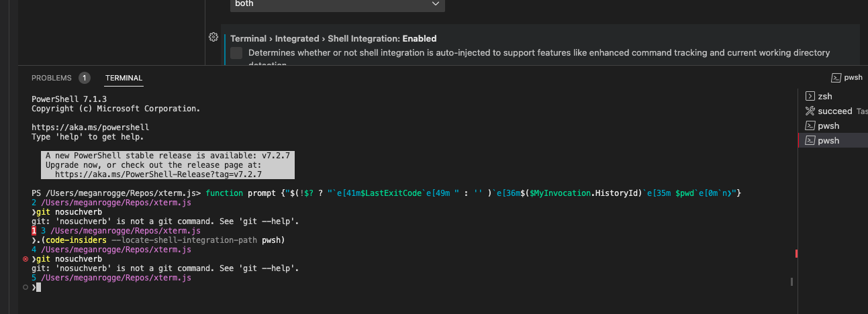Click the problems count badge showing 1
Image resolution: width=868 pixels, height=314 pixels.
[x=84, y=78]
